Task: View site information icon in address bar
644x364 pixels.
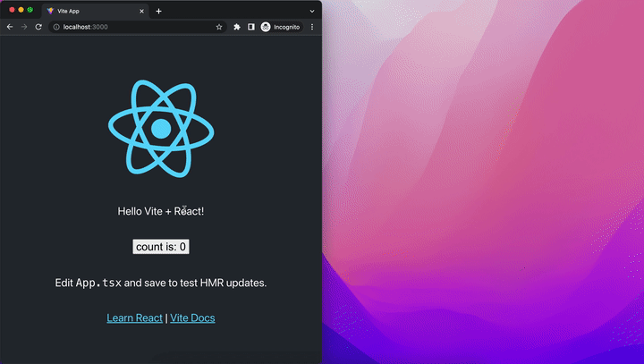Action: (x=56, y=27)
